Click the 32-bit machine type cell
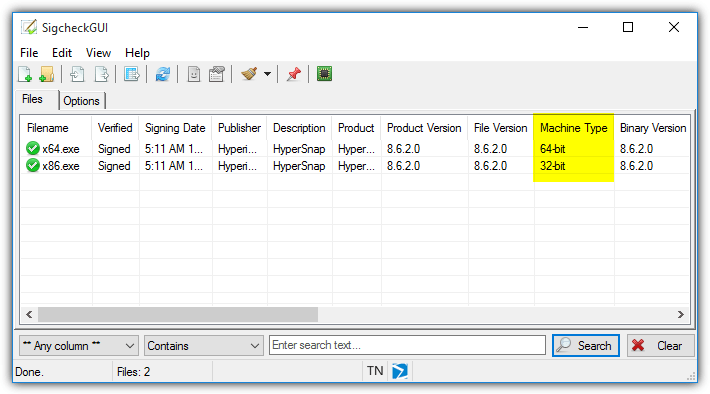Screen dimensions: 710x394 pos(552,166)
